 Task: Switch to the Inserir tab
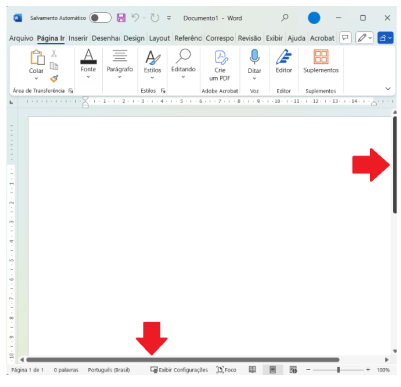coord(78,38)
